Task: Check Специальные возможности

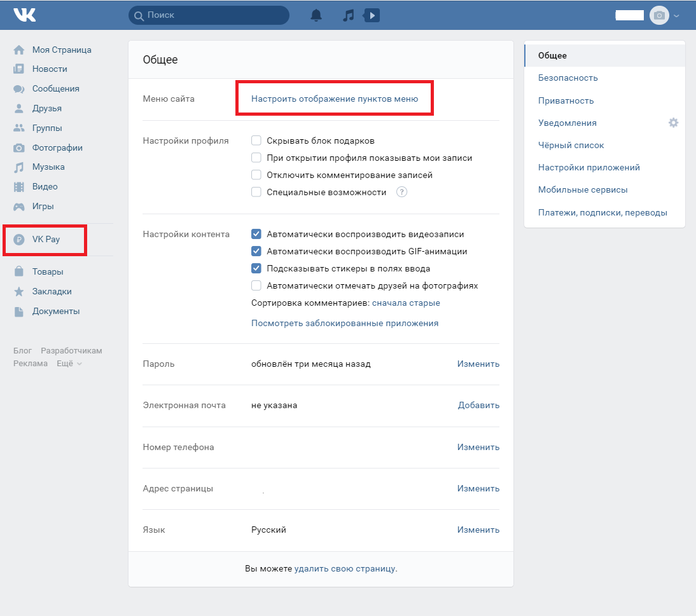Action: click(x=256, y=192)
